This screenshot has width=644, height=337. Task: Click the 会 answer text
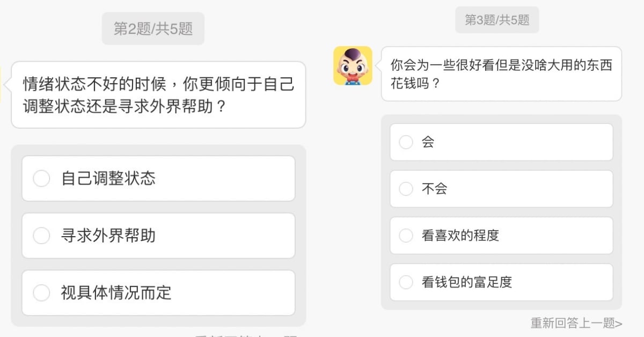coord(428,142)
